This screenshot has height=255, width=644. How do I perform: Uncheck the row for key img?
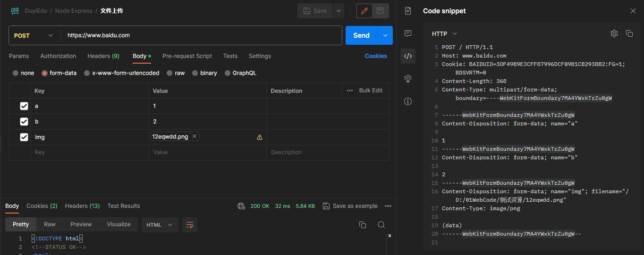click(24, 137)
